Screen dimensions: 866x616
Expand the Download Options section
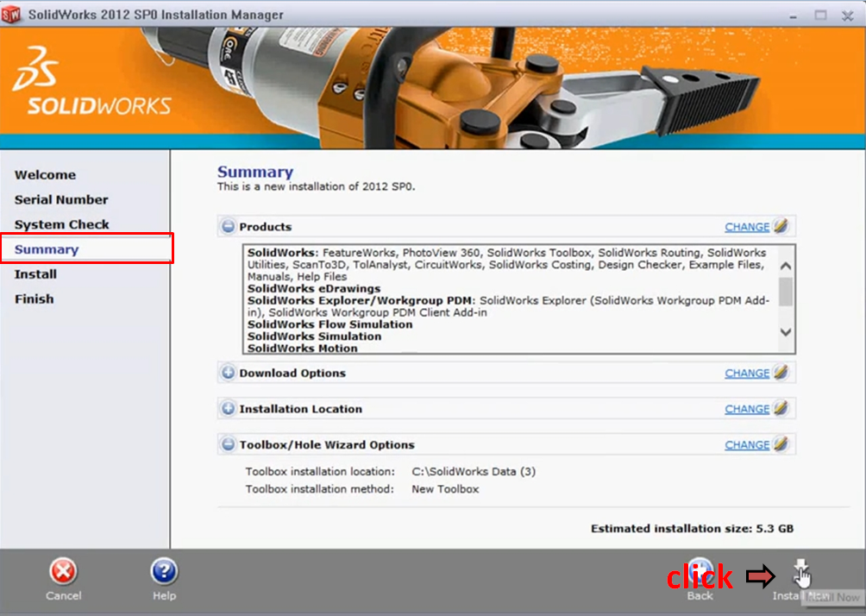228,373
